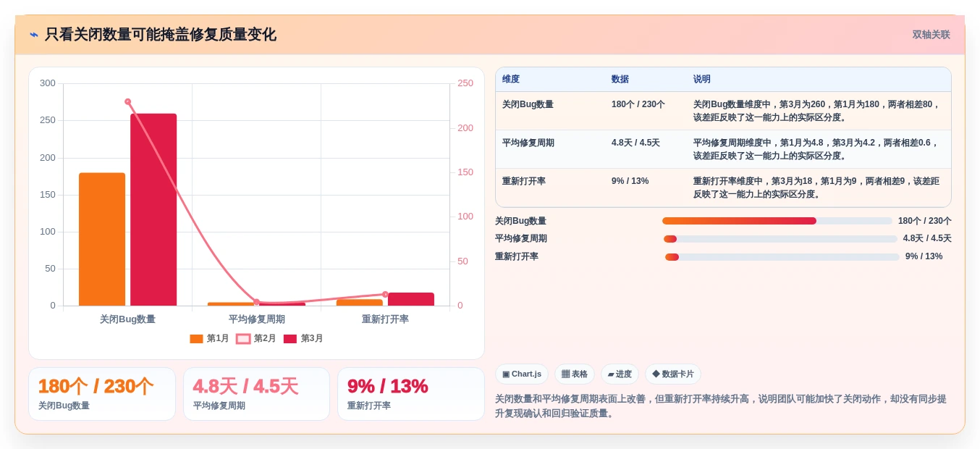Click the line point above 关闭Bug数量
The image size is (980, 449).
click(x=127, y=101)
